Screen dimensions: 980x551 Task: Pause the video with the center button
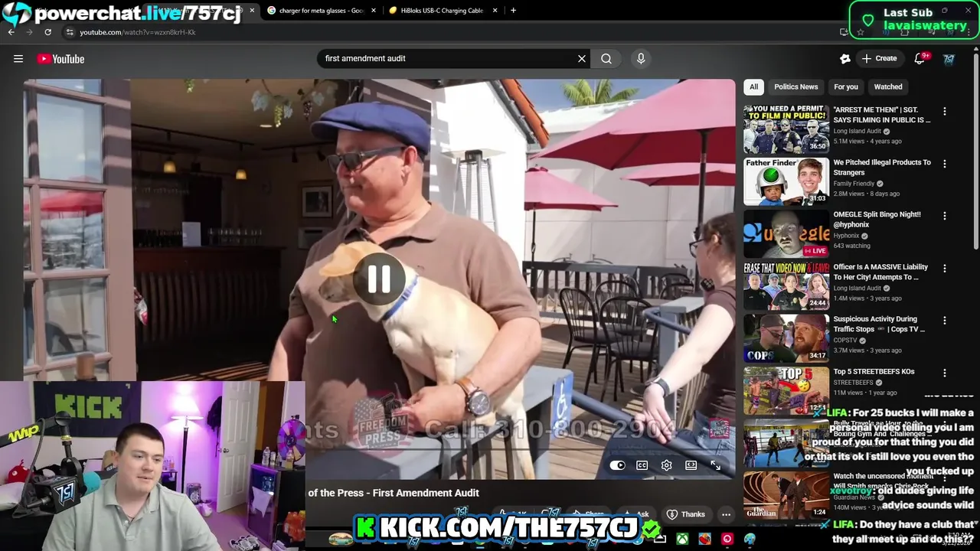(x=379, y=279)
